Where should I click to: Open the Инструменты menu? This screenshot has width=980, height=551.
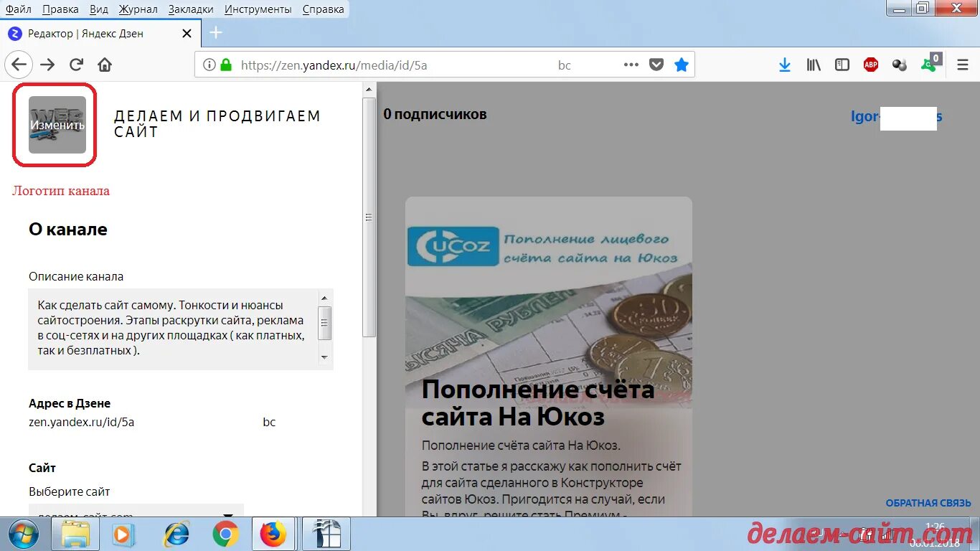click(258, 9)
